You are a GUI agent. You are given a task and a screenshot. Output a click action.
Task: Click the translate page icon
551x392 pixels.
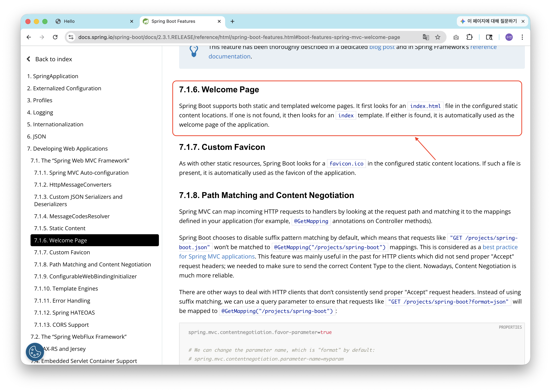click(x=426, y=37)
